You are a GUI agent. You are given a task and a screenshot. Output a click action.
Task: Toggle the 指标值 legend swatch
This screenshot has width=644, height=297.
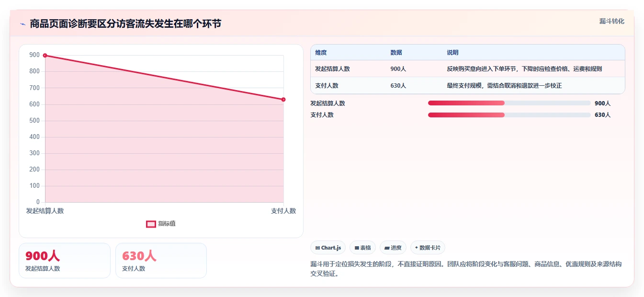151,224
